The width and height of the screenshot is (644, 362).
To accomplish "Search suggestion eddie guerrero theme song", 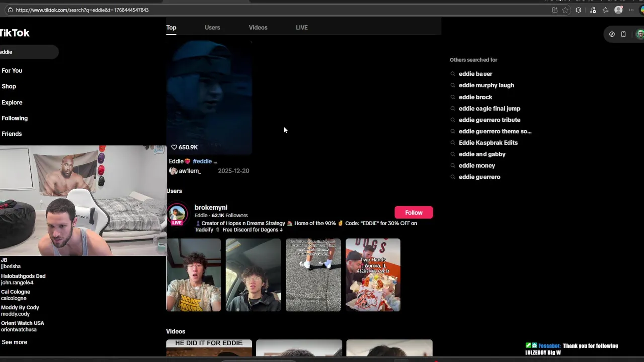I will 495,131.
